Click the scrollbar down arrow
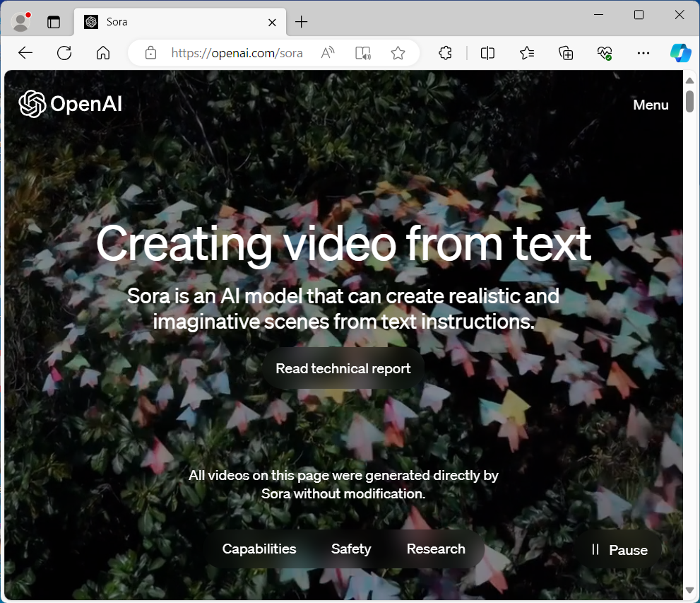This screenshot has width=700, height=603. click(x=689, y=591)
